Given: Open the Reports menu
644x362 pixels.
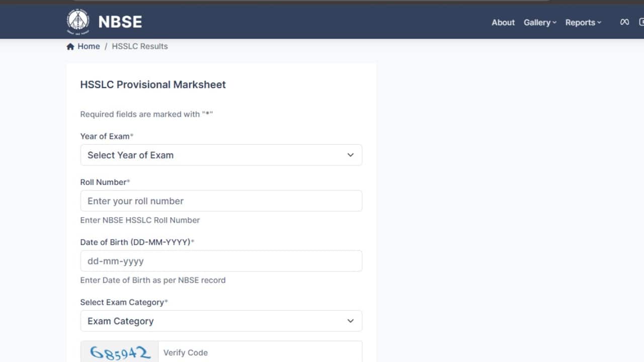Looking at the screenshot, I should 583,22.
